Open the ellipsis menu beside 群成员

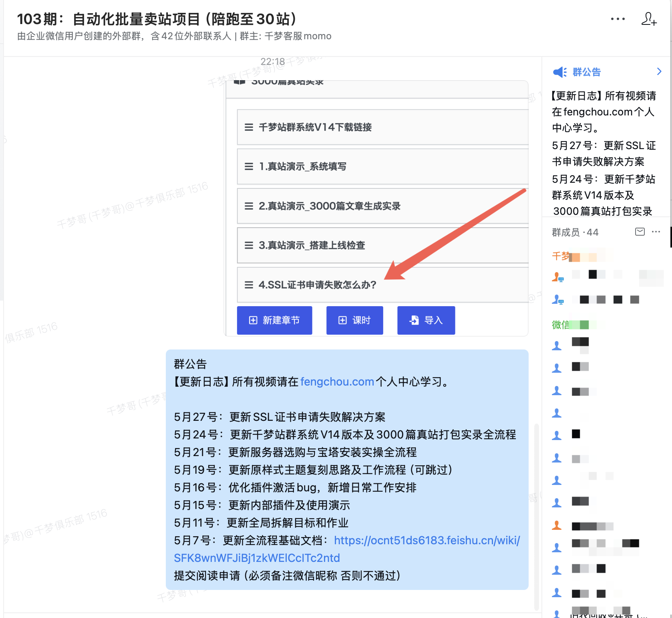(656, 232)
